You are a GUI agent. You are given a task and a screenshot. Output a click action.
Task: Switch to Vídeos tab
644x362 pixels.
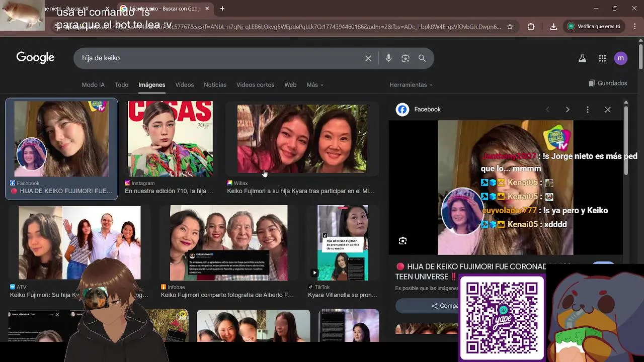click(x=185, y=85)
